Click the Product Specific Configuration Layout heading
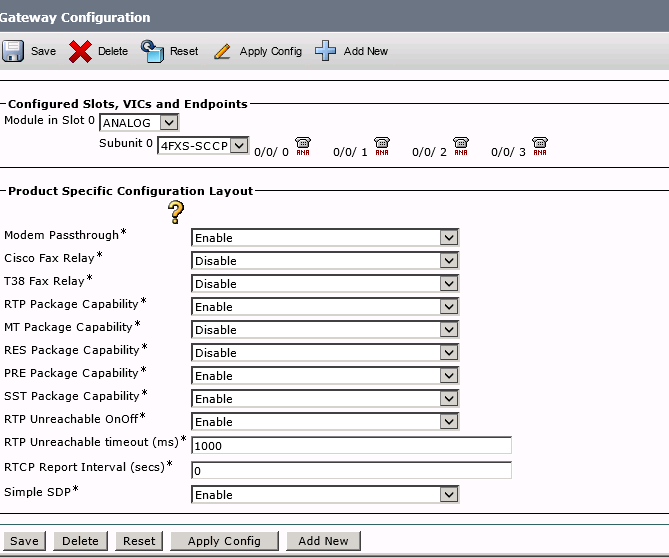The height and width of the screenshot is (558, 669). [131, 191]
